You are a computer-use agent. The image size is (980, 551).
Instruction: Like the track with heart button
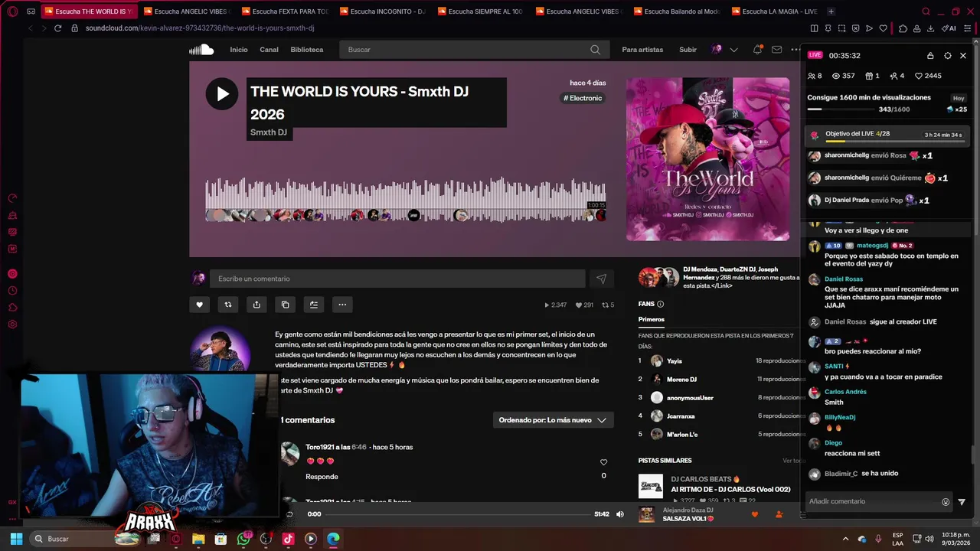(199, 305)
